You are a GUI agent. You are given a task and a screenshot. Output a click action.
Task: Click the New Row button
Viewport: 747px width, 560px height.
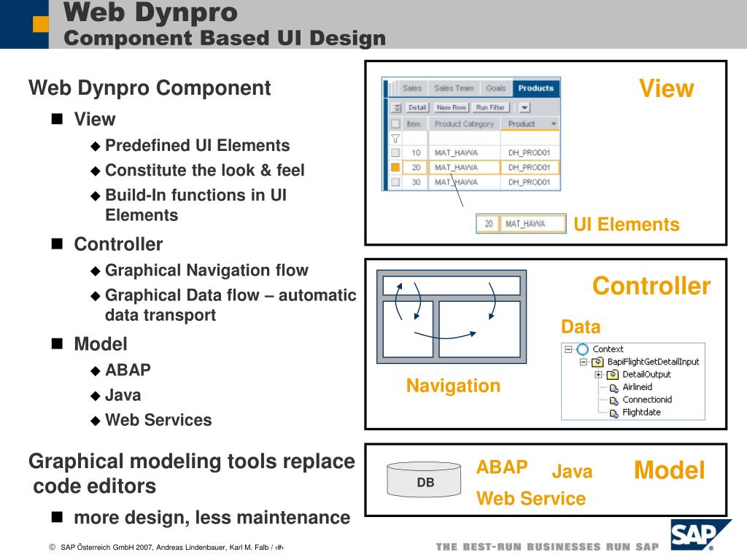pyautogui.click(x=452, y=108)
